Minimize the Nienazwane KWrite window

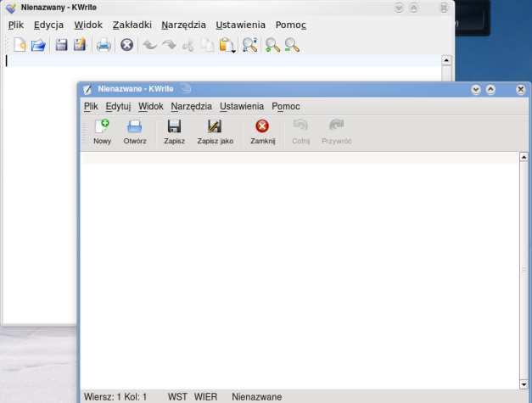pos(476,90)
